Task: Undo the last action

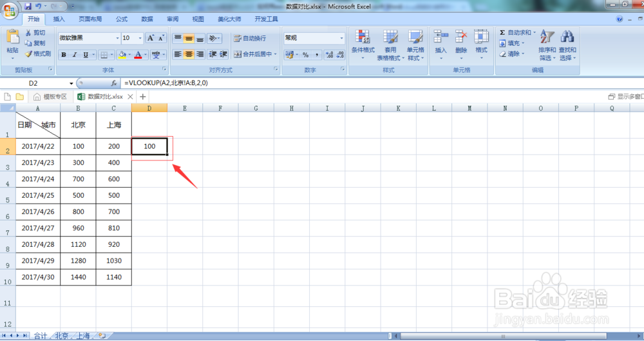Action: pyautogui.click(x=38, y=6)
